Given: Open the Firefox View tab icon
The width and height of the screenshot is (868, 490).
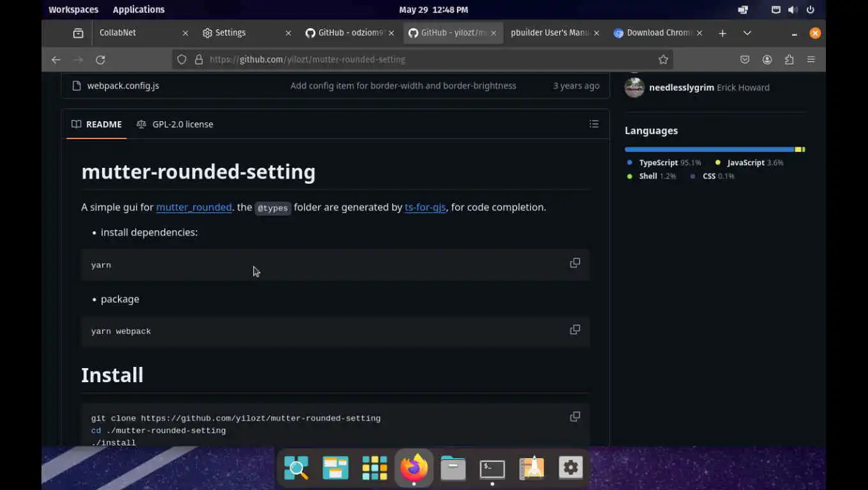Looking at the screenshot, I should 78,33.
